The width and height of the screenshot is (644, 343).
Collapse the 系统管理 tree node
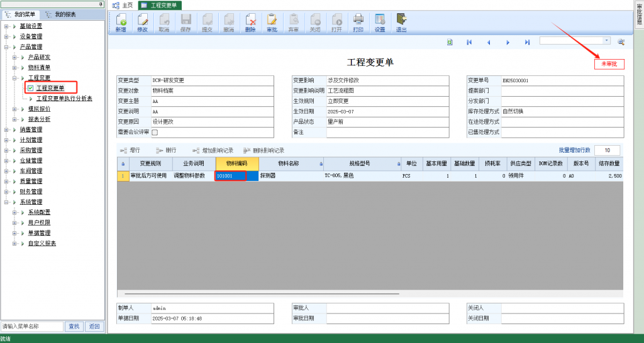6,202
